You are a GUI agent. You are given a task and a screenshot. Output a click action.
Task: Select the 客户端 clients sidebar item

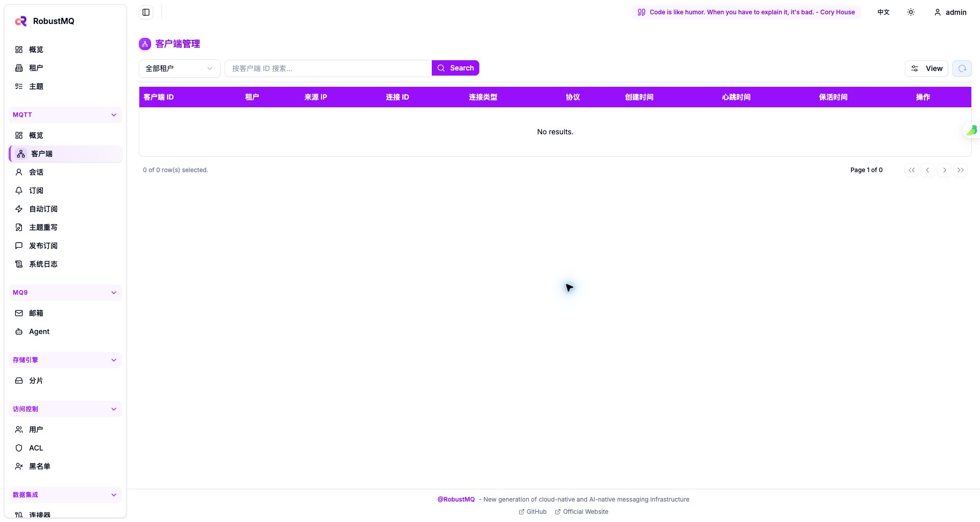65,154
